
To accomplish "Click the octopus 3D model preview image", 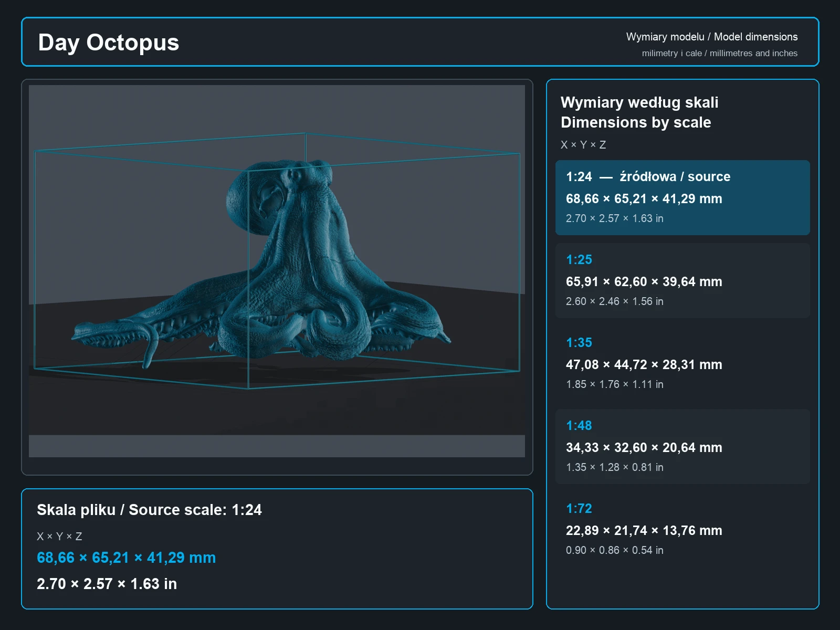I will [277, 271].
